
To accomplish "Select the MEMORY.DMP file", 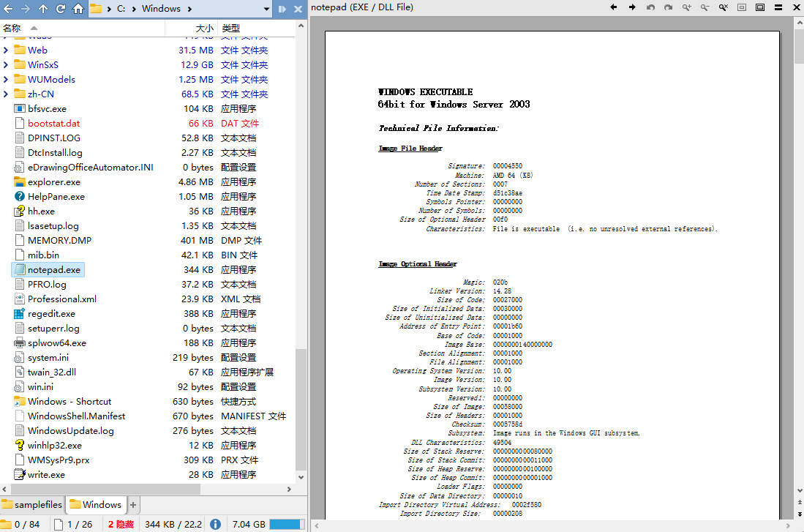I will (x=59, y=241).
